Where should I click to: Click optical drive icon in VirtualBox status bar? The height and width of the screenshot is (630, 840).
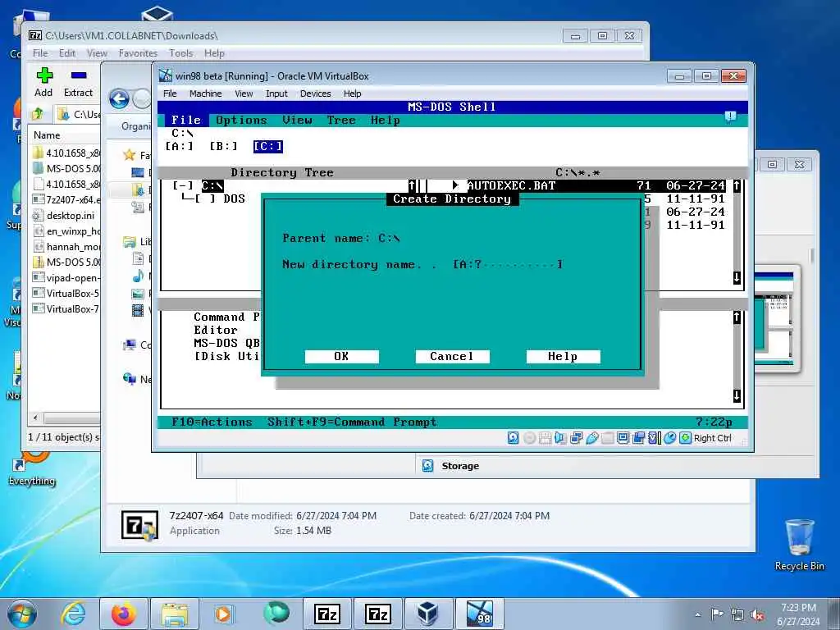529,438
